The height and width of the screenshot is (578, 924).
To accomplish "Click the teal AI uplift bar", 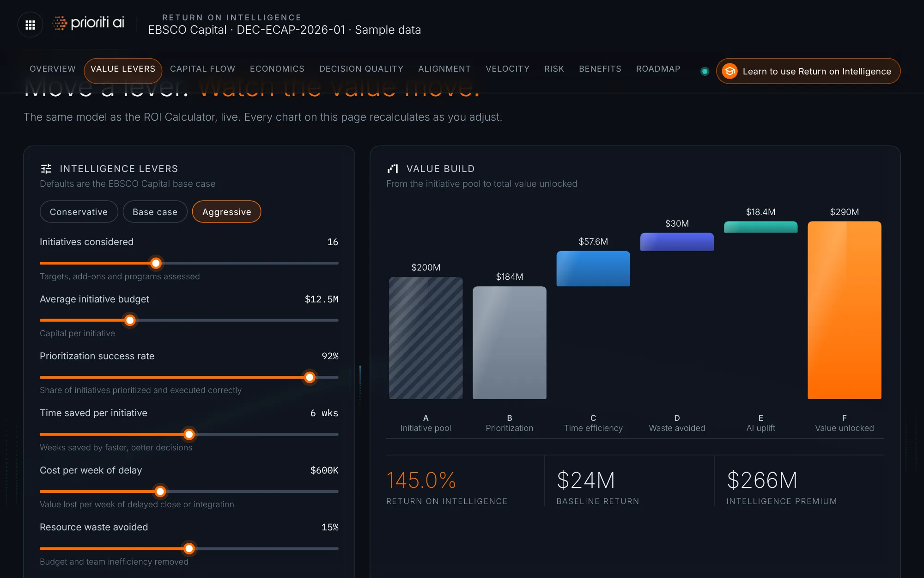I will (x=760, y=227).
